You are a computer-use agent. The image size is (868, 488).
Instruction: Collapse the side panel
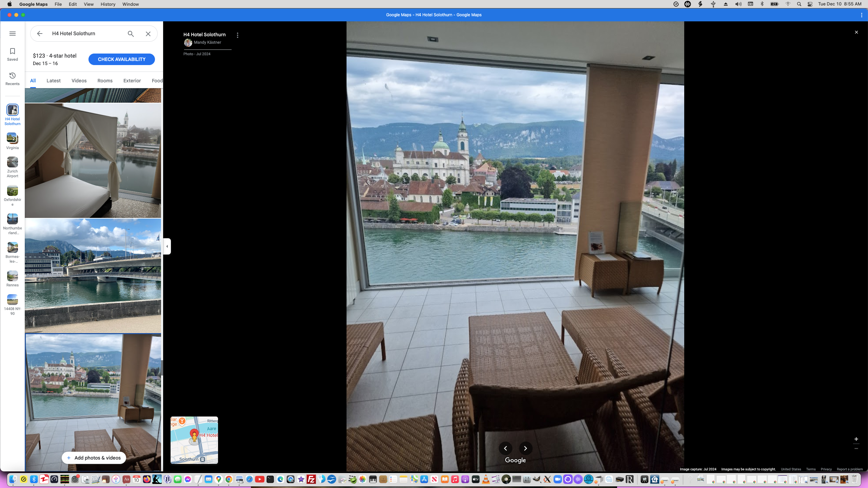click(167, 246)
